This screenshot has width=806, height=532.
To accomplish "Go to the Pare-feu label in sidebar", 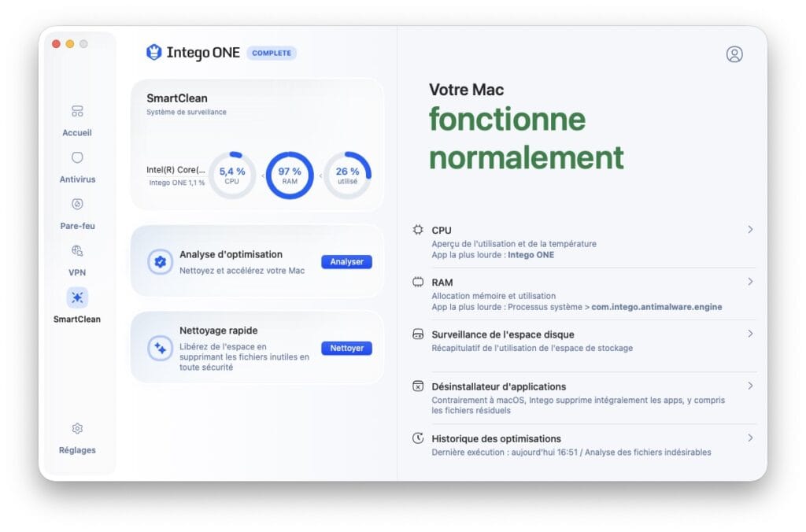I will coord(77,226).
